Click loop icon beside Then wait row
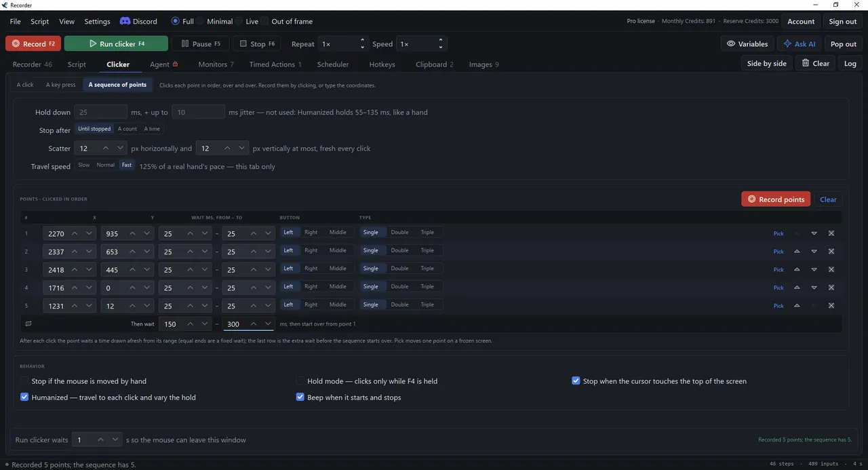 (x=28, y=324)
